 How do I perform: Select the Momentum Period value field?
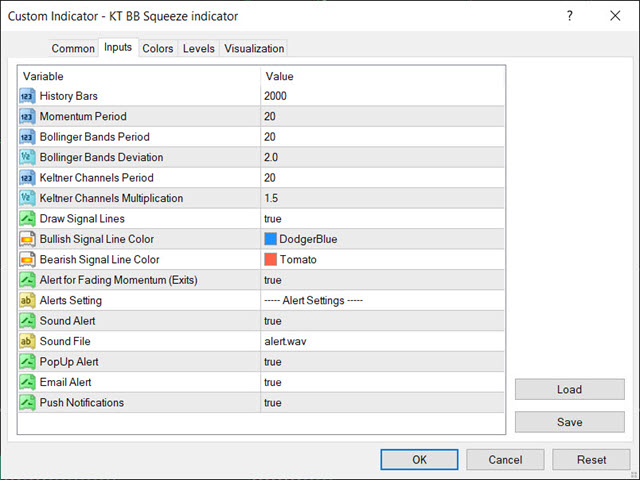coord(380,117)
